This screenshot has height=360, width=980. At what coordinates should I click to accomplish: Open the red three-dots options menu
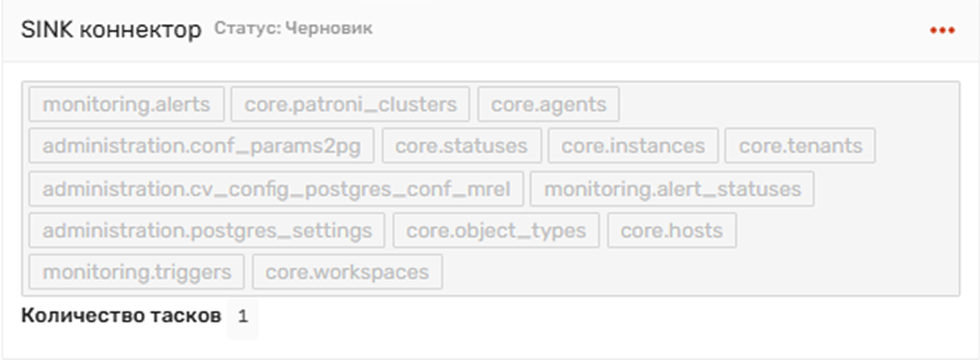942,30
